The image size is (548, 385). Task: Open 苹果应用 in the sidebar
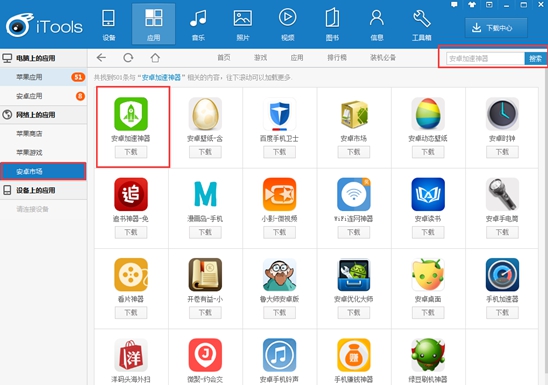43,77
